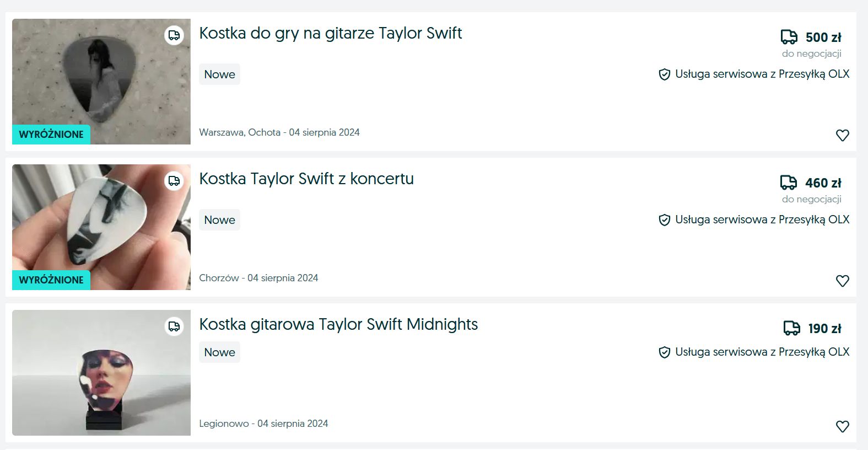Screen dimensions: 868x450
Task: Click "Usługa serwisowa z Przesyłką OLX" on 460 zł listing
Action: point(762,219)
